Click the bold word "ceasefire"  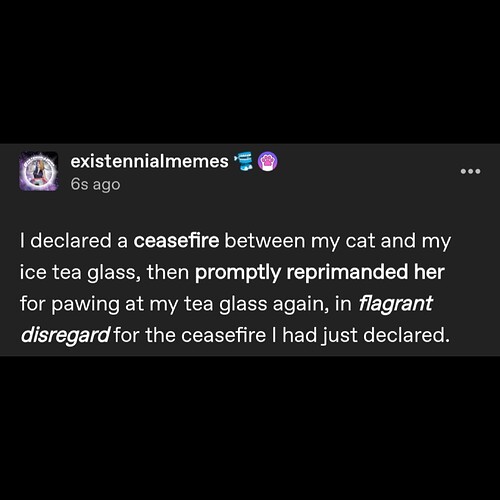coord(176,241)
